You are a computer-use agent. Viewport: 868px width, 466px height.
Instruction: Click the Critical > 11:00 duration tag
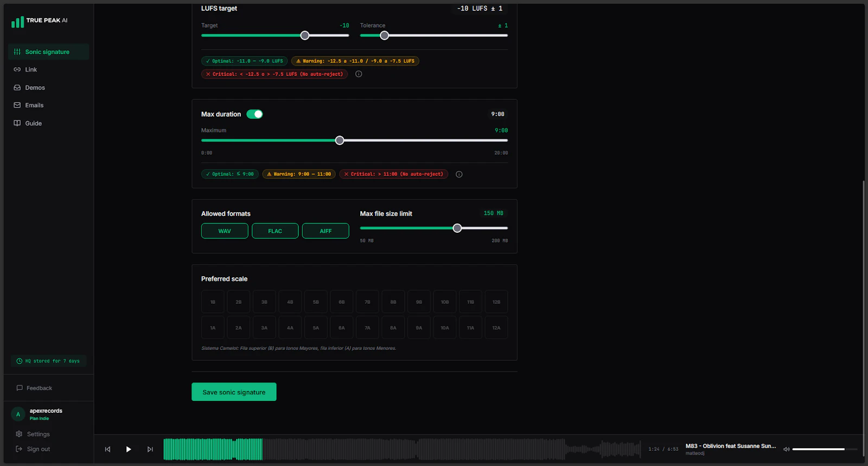(x=394, y=174)
